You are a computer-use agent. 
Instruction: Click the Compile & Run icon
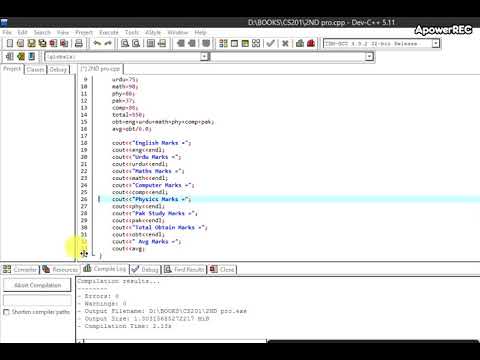click(245, 43)
